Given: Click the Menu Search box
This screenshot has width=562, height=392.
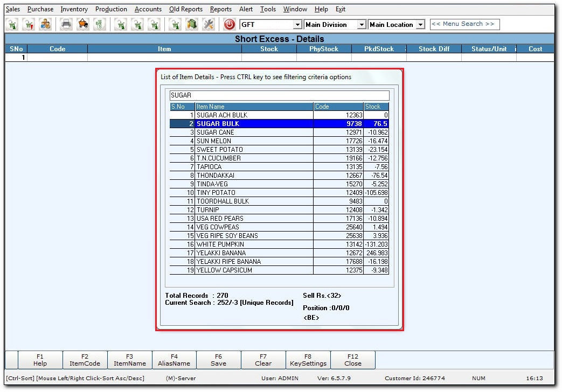Looking at the screenshot, I should tap(464, 24).
